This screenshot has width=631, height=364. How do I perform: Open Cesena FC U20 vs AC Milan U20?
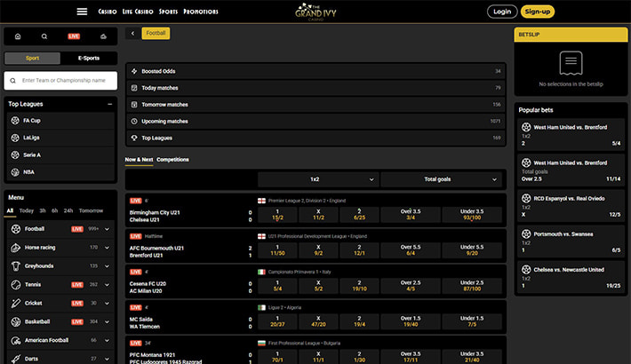[148, 287]
